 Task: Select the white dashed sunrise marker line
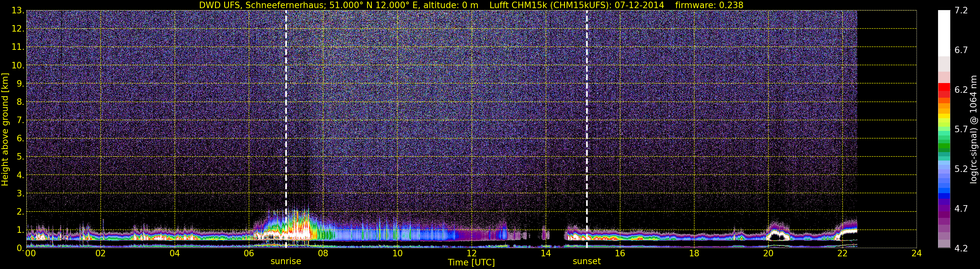pos(286,129)
